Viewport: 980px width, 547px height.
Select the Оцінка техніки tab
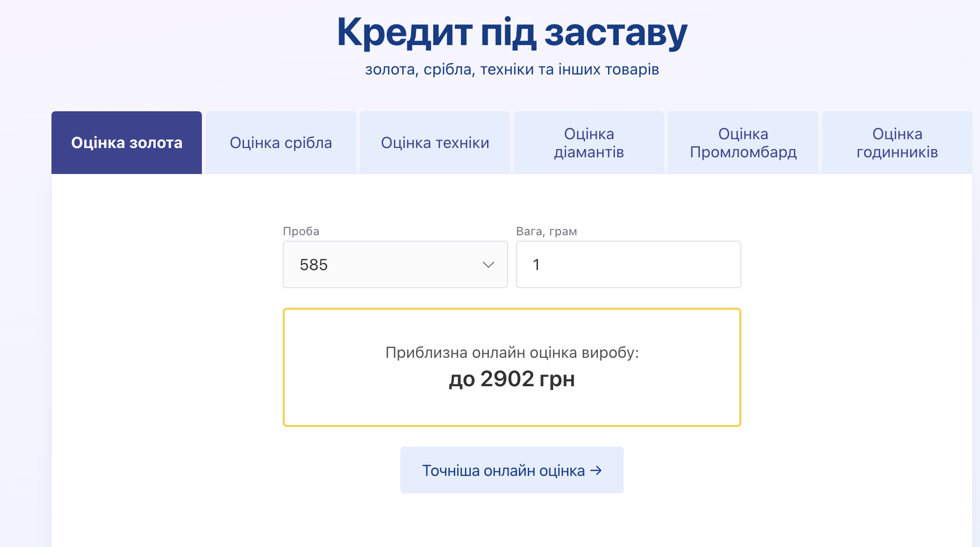[435, 143]
